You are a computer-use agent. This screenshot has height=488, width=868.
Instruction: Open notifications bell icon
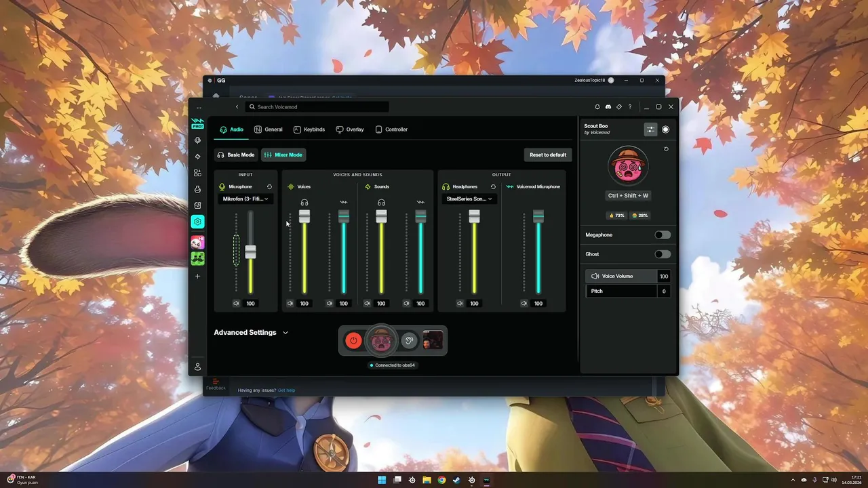597,107
